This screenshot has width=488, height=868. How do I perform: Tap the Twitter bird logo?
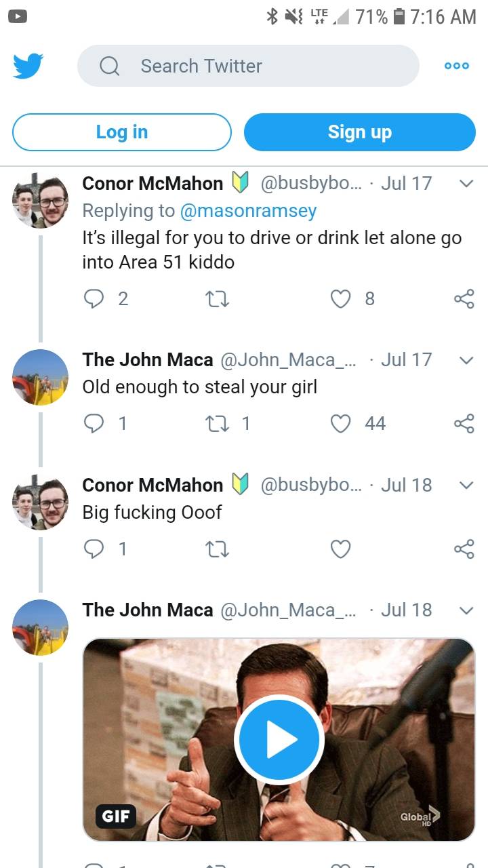click(28, 66)
